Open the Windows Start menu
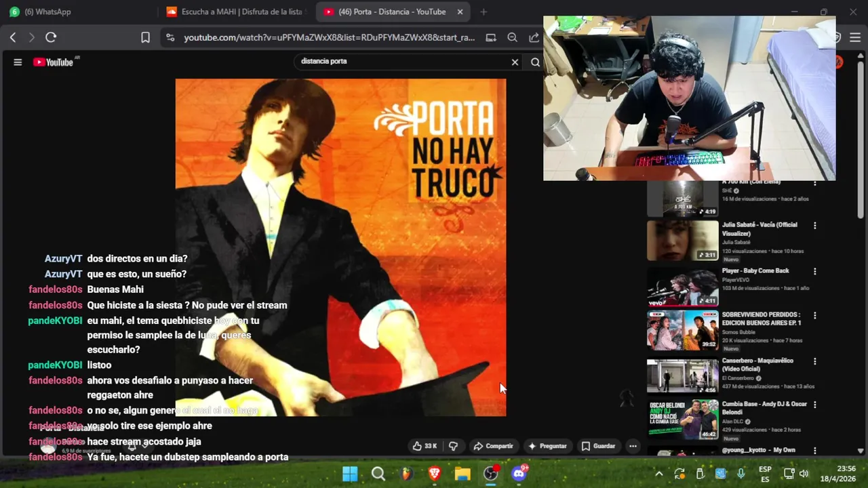 [x=350, y=474]
